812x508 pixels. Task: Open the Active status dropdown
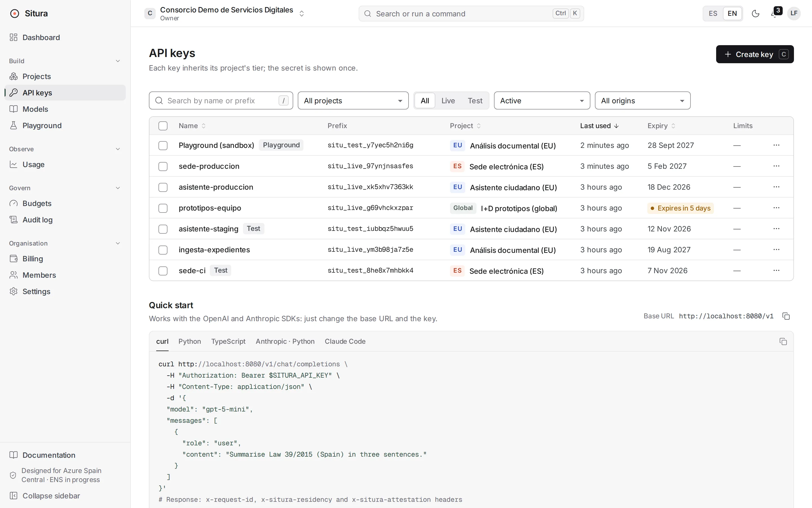tap(542, 100)
